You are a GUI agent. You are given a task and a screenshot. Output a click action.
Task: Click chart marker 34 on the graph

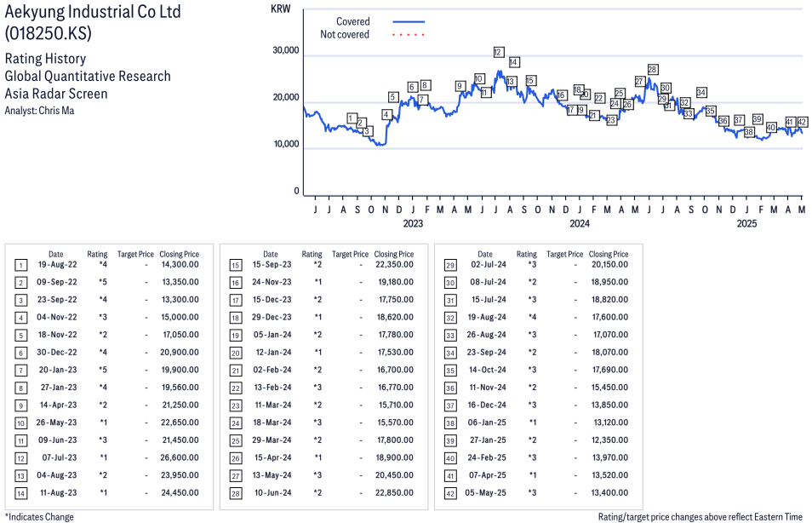tap(701, 92)
